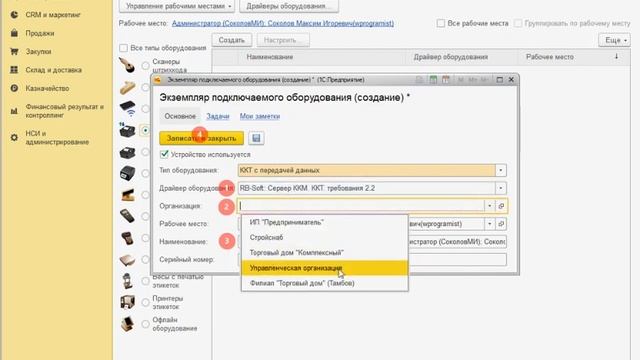This screenshot has width=640, height=360.
Task: Open the calendar icon in dialog title bar
Action: [445, 80]
